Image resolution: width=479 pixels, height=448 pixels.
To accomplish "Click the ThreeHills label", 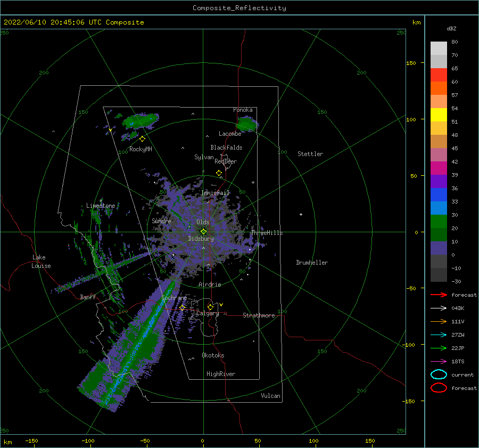I will 267,233.
